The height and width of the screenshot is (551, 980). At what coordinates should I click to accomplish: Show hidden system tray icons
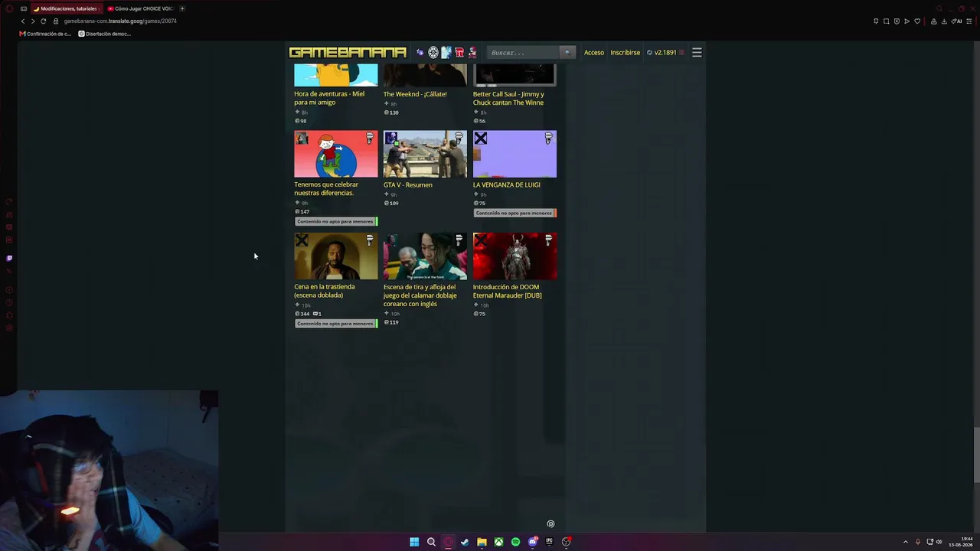tap(906, 542)
